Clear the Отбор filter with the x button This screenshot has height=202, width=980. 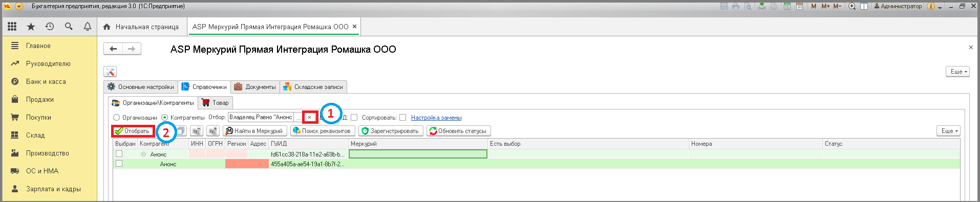pos(309,117)
